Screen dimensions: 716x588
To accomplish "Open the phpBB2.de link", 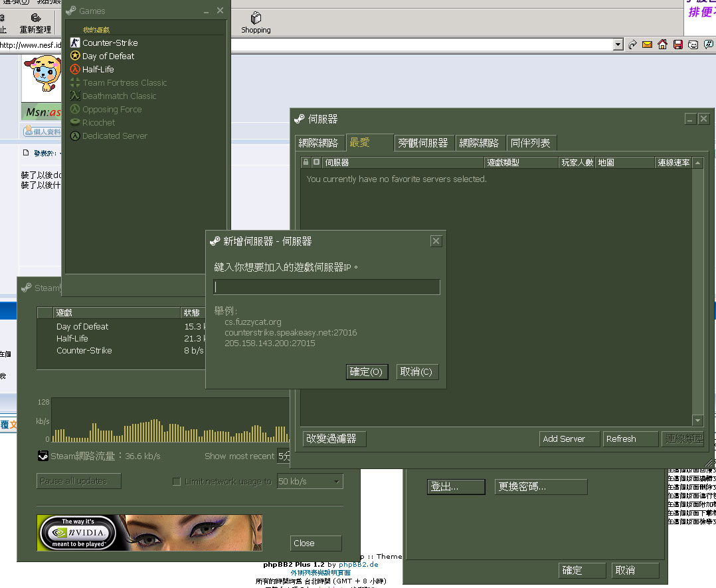I will coord(359,564).
